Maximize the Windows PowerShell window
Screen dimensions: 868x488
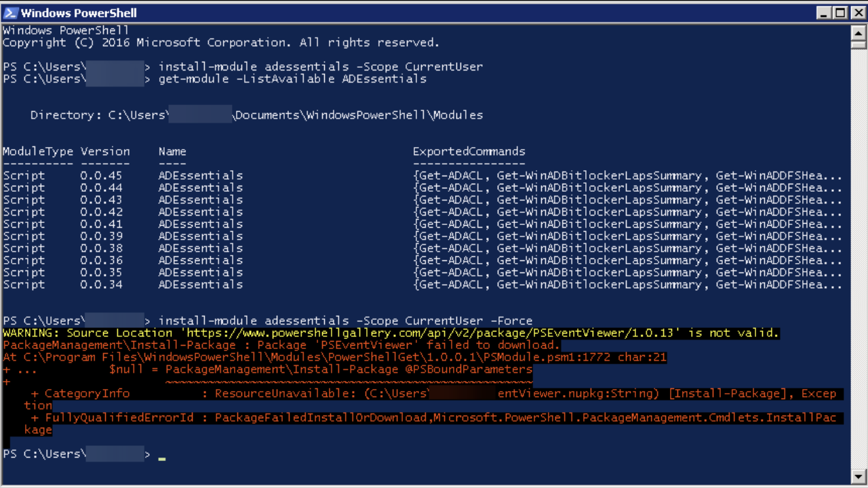[x=840, y=12]
